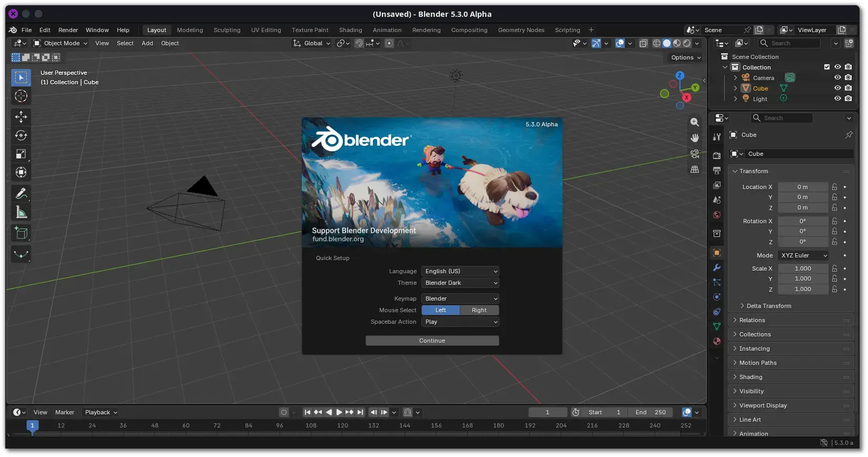Open the viewport Select menu
868x457 pixels.
coord(125,43)
